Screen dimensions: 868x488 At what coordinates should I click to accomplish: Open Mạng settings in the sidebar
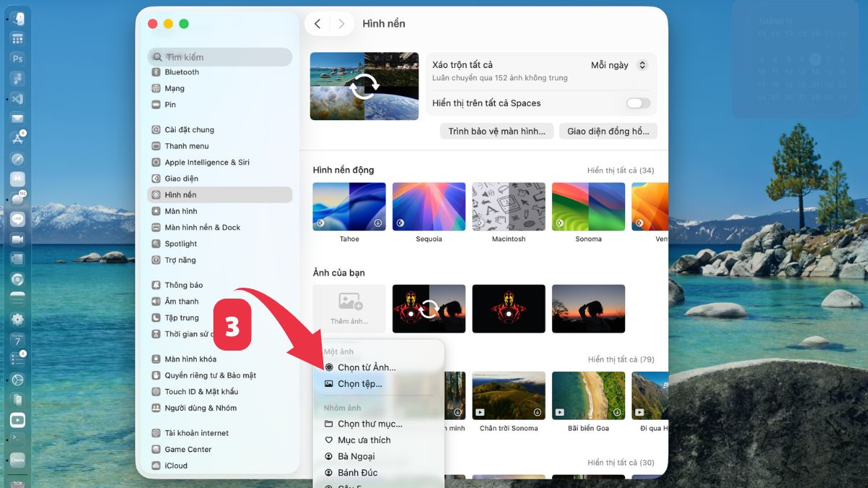177,88
